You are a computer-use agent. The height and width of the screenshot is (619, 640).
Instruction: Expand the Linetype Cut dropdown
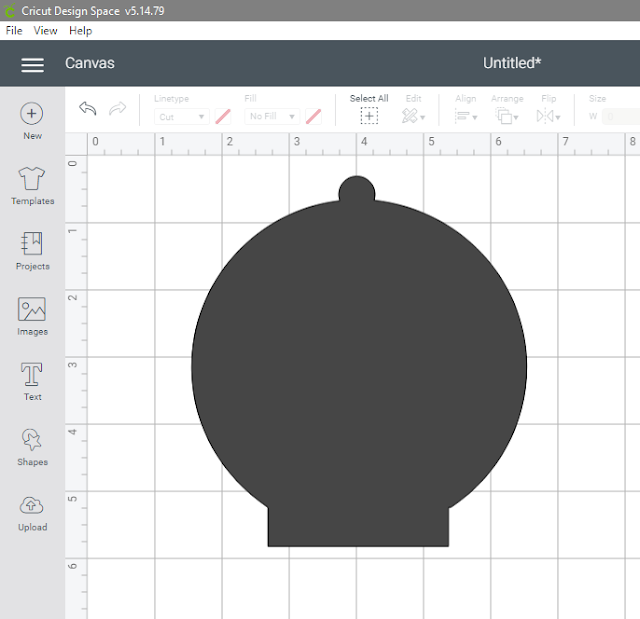tap(182, 117)
